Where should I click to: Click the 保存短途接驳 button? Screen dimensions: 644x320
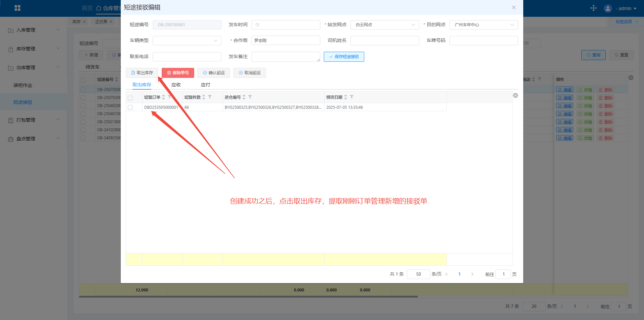click(x=344, y=57)
